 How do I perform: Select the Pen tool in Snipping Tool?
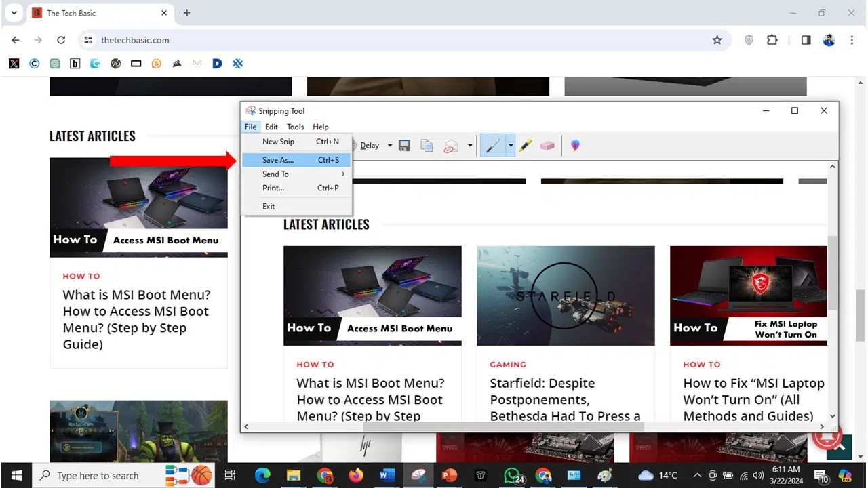(493, 146)
